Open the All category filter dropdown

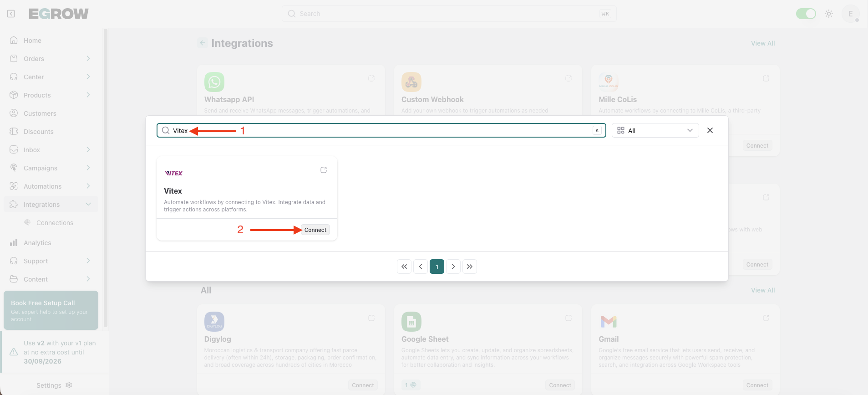[x=655, y=130]
